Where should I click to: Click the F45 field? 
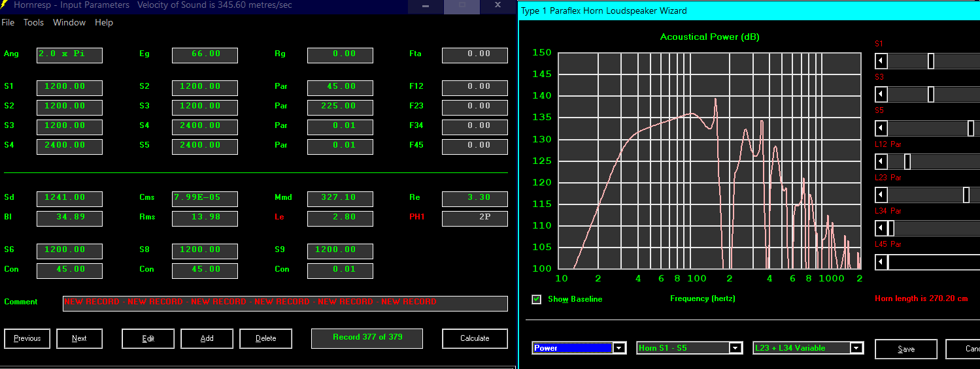click(x=475, y=146)
